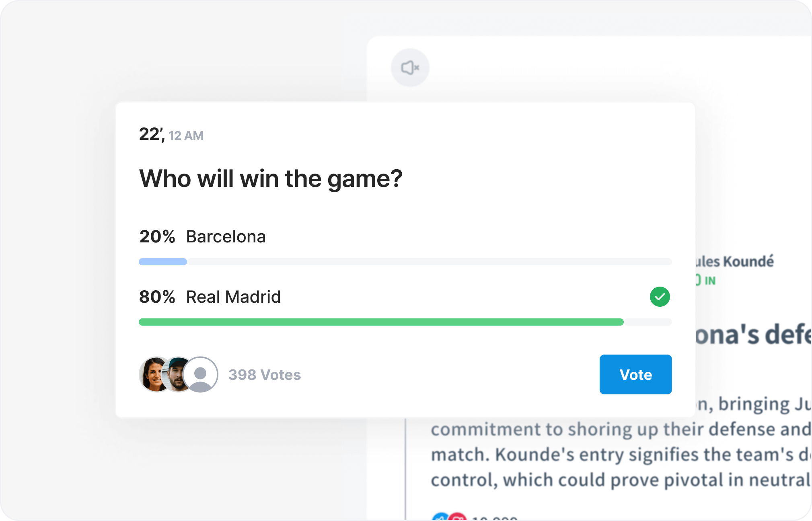Select the Barcelona poll option
This screenshot has width=812, height=521.
point(405,246)
